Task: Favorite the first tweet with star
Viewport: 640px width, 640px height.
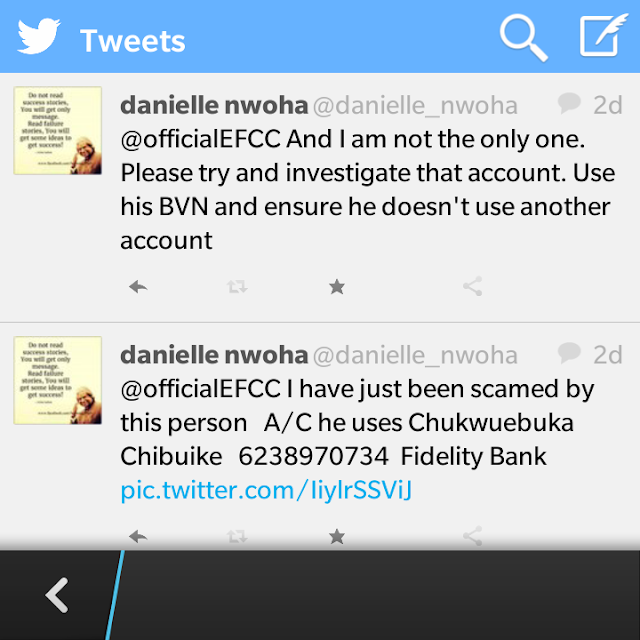Action: (x=337, y=287)
